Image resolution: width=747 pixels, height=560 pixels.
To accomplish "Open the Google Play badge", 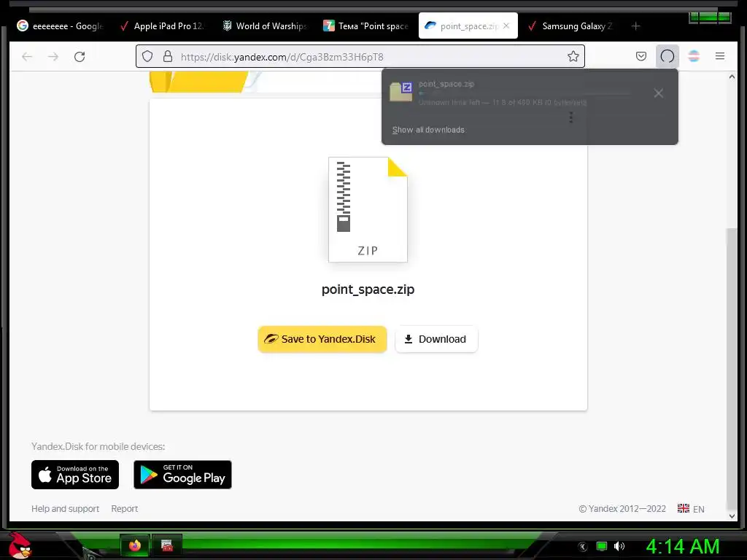I will [182, 475].
